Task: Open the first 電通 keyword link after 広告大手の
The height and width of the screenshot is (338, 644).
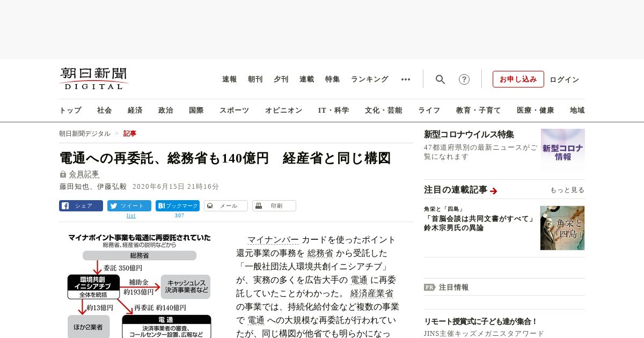Action: [359, 280]
